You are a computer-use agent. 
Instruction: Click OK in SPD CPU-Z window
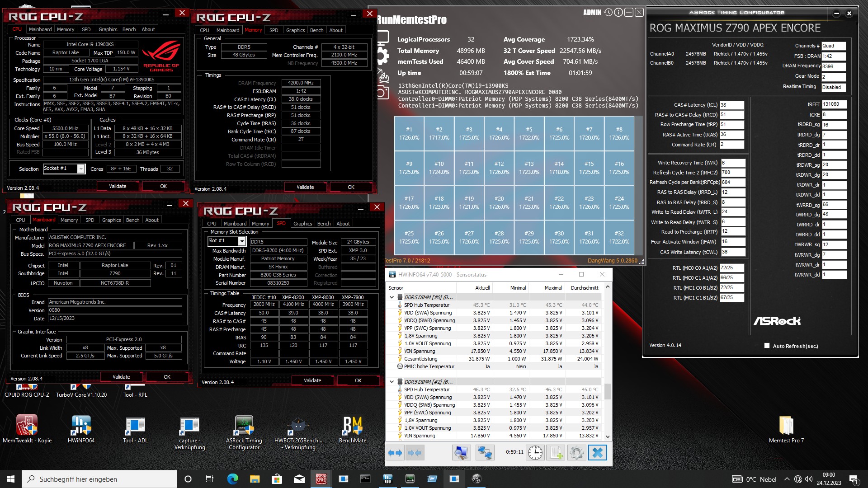coord(358,380)
